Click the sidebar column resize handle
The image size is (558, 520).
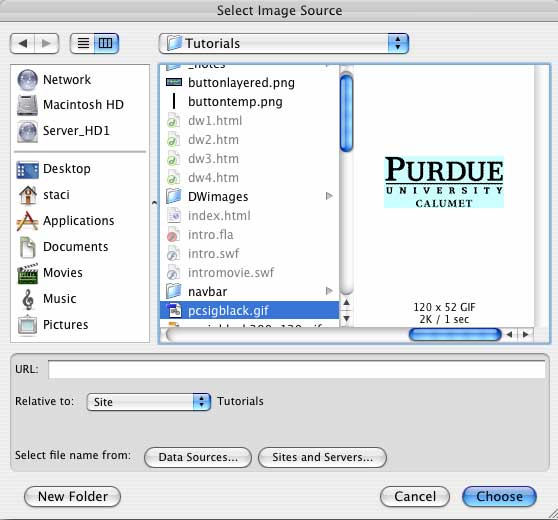(x=154, y=203)
